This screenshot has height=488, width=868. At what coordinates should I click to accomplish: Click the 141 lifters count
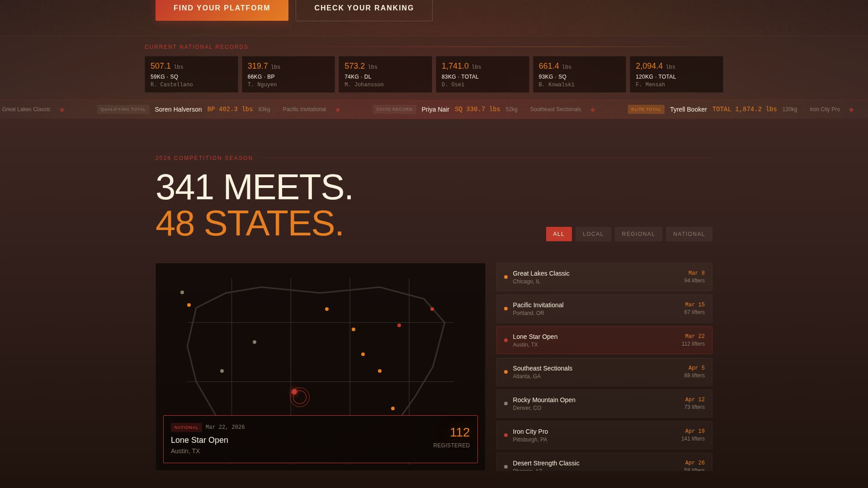pyautogui.click(x=693, y=439)
